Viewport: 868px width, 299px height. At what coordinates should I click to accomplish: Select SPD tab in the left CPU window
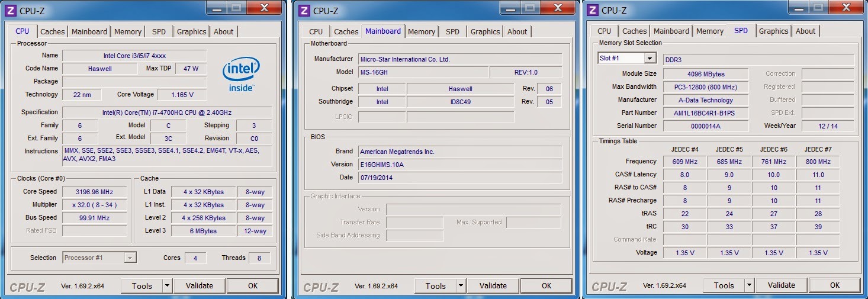[x=159, y=32]
